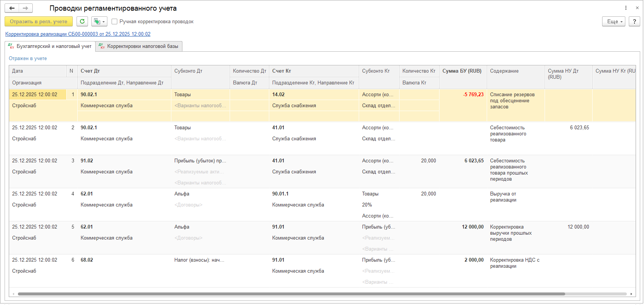Enable manual correction of postings checkbox
644x305 pixels.
point(114,22)
